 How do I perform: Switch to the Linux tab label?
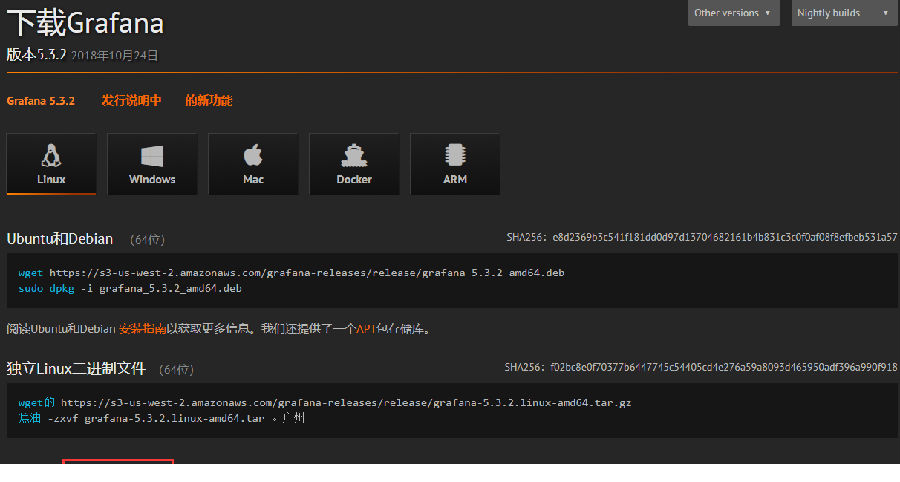[x=51, y=180]
